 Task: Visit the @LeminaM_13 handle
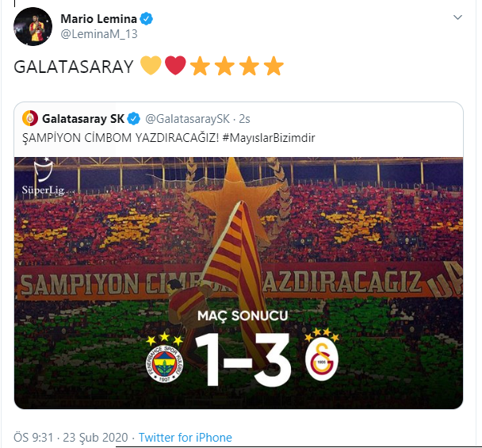[99, 34]
